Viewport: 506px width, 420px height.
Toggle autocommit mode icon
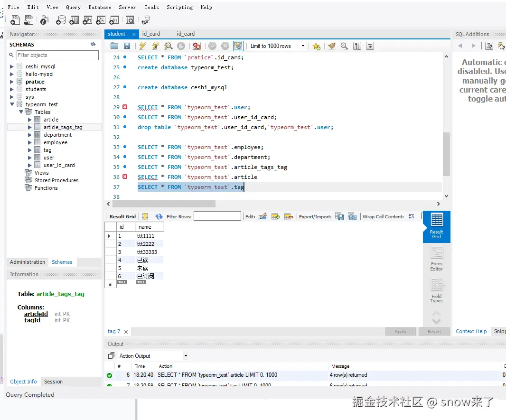click(238, 46)
